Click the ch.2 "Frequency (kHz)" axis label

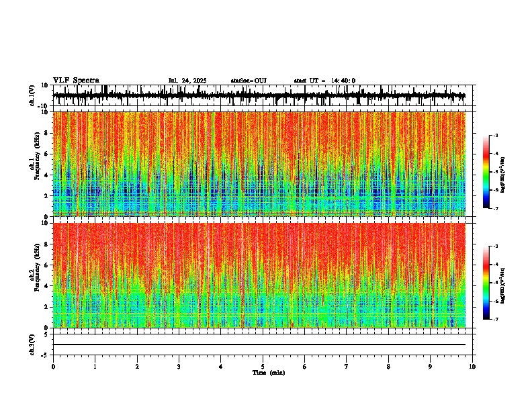(x=37, y=267)
